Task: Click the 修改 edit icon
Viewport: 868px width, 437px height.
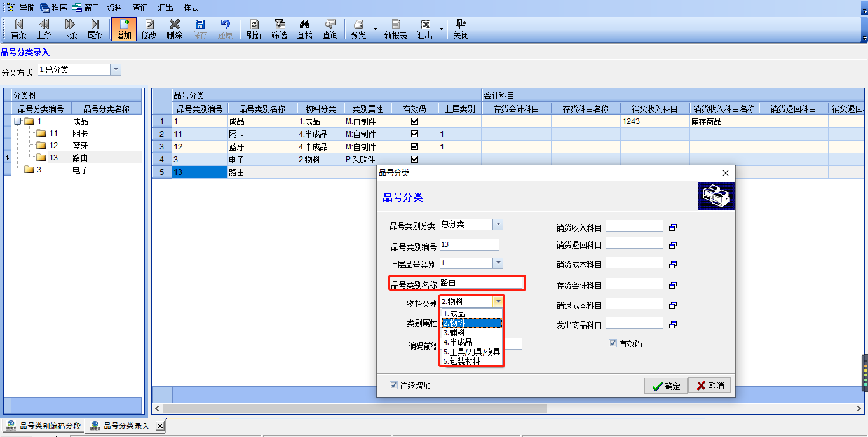Action: point(149,29)
